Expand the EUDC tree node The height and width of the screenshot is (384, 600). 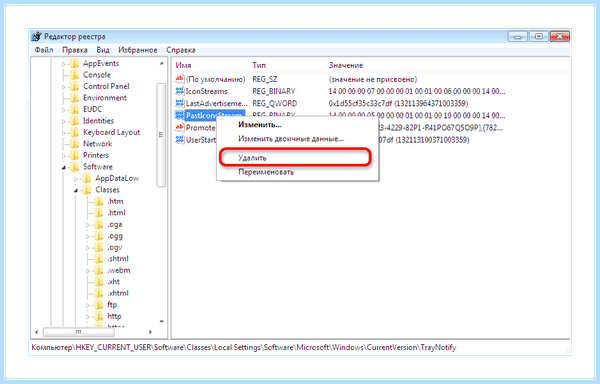64,110
